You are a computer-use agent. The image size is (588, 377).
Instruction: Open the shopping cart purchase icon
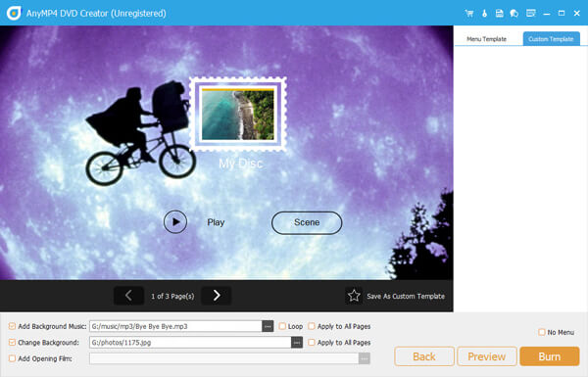pos(469,14)
